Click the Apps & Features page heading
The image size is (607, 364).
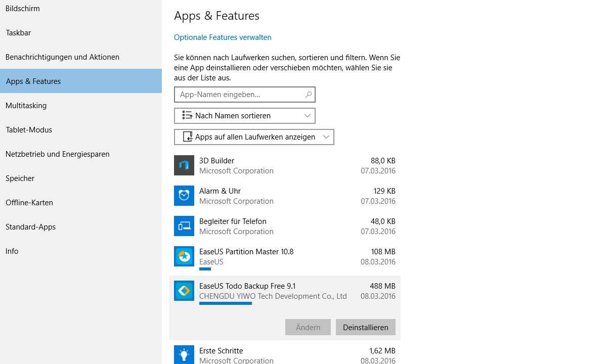click(x=216, y=16)
